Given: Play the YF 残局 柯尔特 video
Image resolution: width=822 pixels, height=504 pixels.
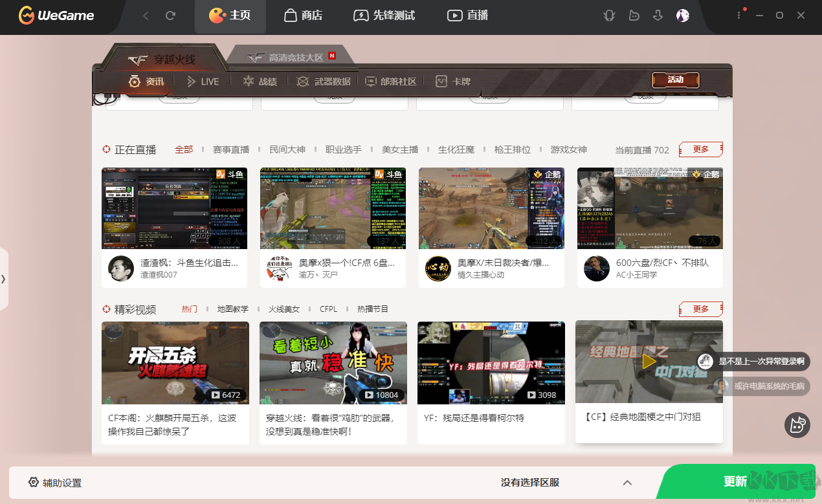Looking at the screenshot, I should point(491,363).
